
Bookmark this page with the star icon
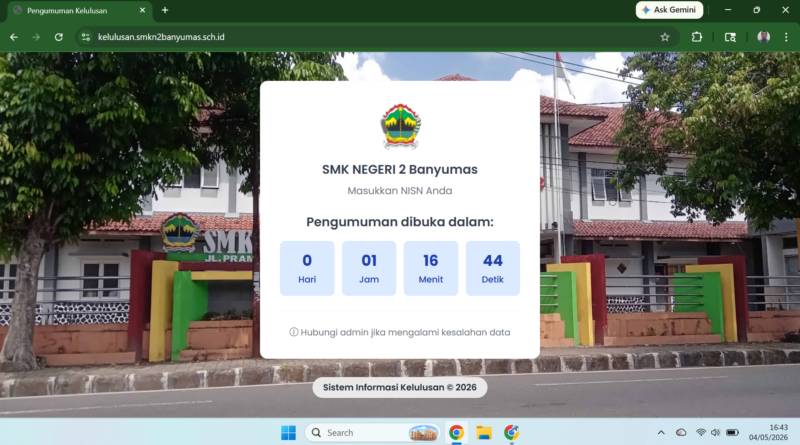[665, 37]
